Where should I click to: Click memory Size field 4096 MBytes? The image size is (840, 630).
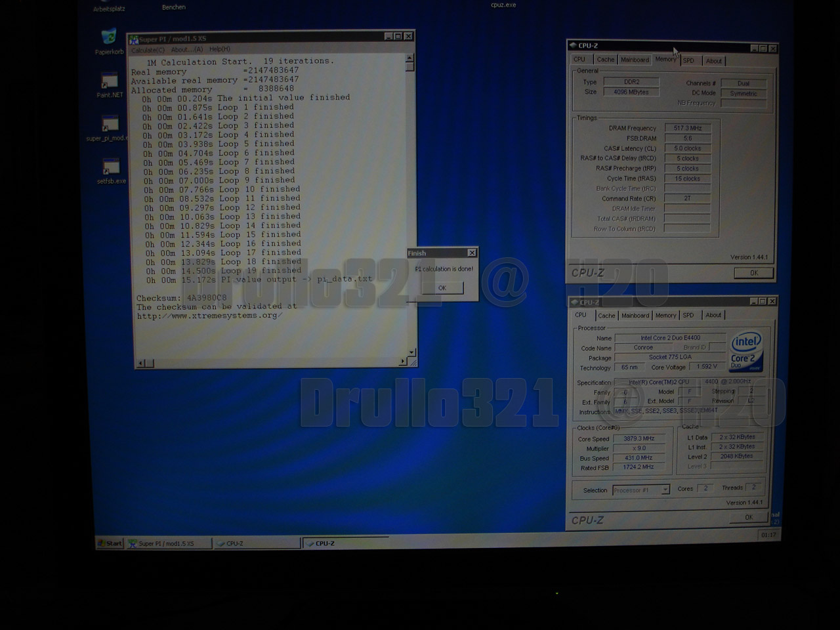pyautogui.click(x=631, y=93)
